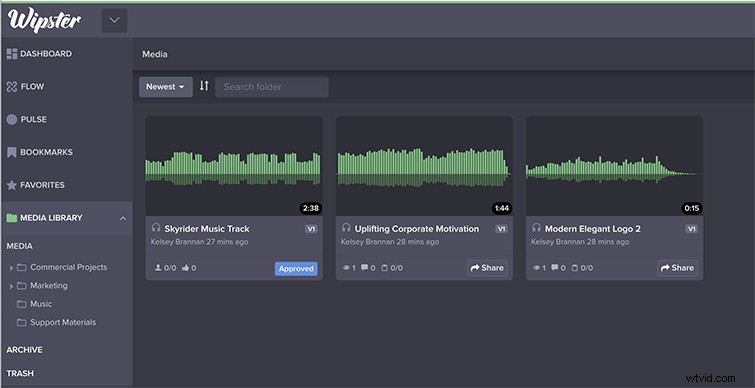Click the Uplifting Corporate Motivation title
755x388 pixels.
coord(417,229)
